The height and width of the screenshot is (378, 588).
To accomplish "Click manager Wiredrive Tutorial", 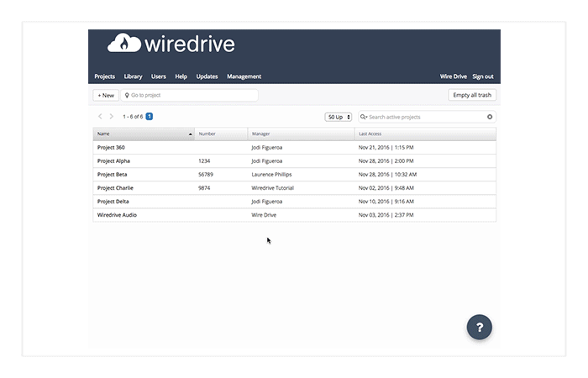I will tap(273, 188).
